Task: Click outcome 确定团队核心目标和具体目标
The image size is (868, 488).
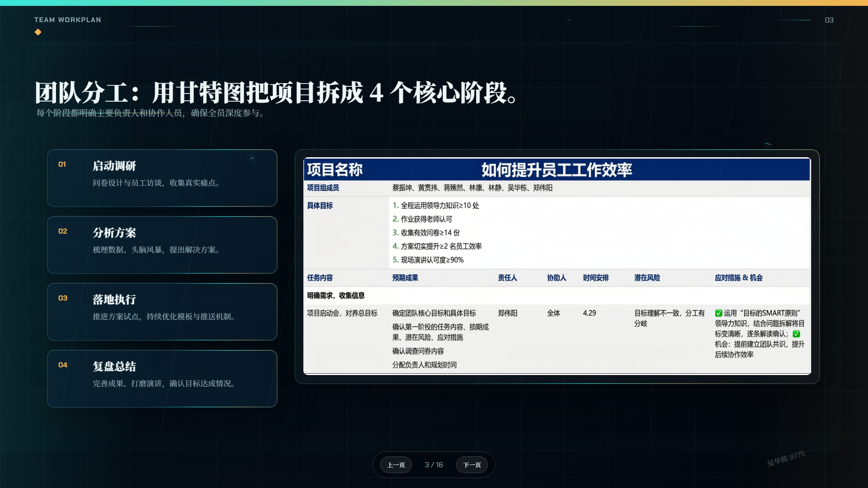Action: [434, 313]
